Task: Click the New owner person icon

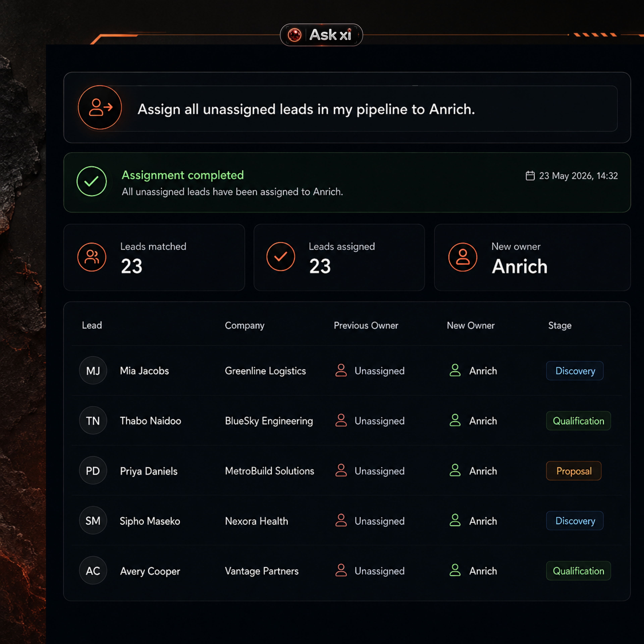Action: click(x=463, y=257)
